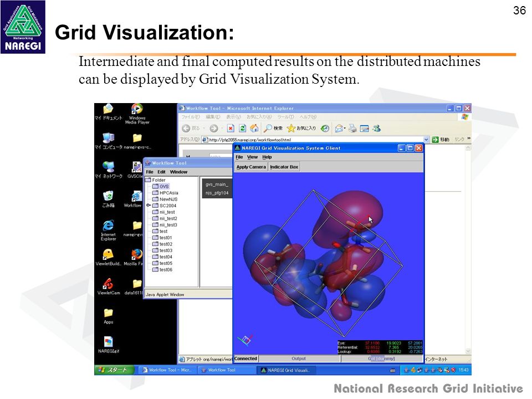Select the GVS folder in the tree
532x399 pixels.
point(161,186)
